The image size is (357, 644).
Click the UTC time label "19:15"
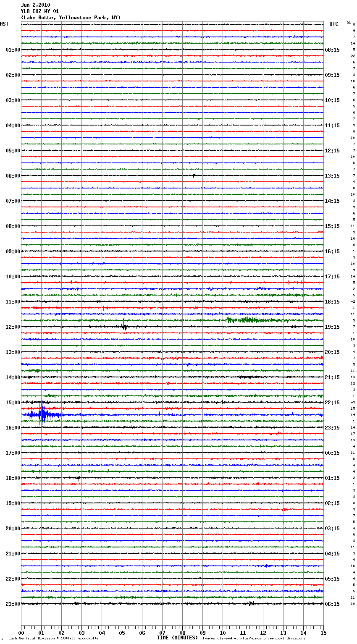pyautogui.click(x=332, y=327)
